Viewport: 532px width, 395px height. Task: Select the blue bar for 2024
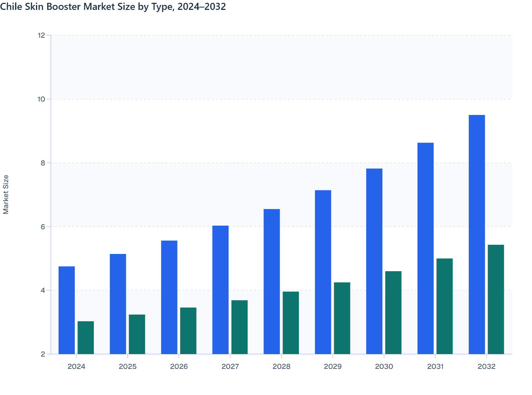(x=66, y=310)
